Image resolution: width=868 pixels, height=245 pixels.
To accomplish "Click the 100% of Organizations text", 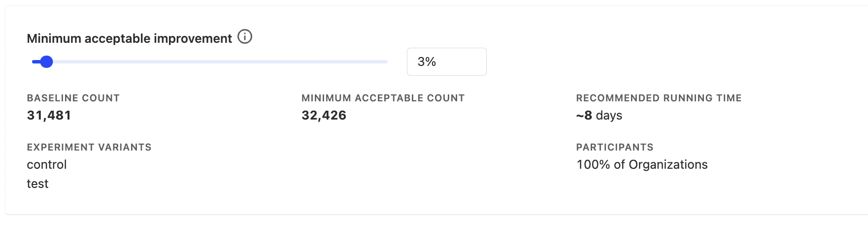I will (x=642, y=164).
